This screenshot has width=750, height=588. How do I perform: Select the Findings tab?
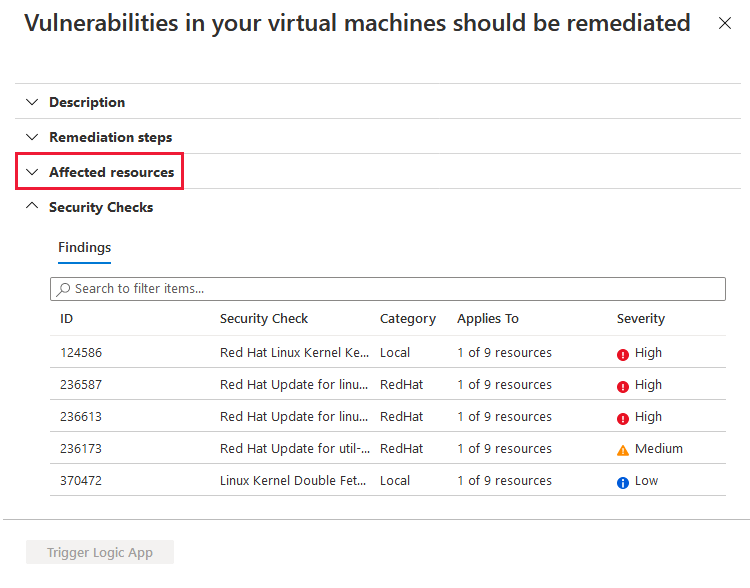pyautogui.click(x=85, y=247)
